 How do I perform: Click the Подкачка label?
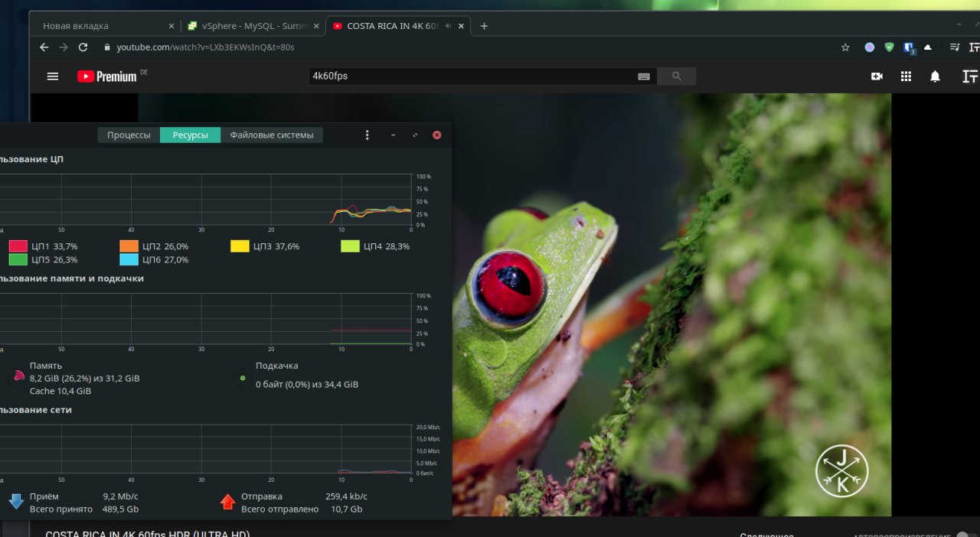[277, 366]
